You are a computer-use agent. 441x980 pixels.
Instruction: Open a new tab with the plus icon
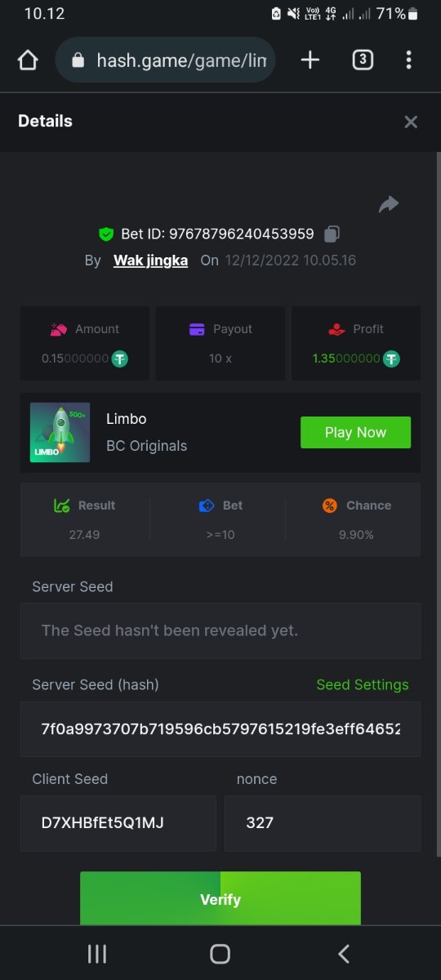coord(310,60)
